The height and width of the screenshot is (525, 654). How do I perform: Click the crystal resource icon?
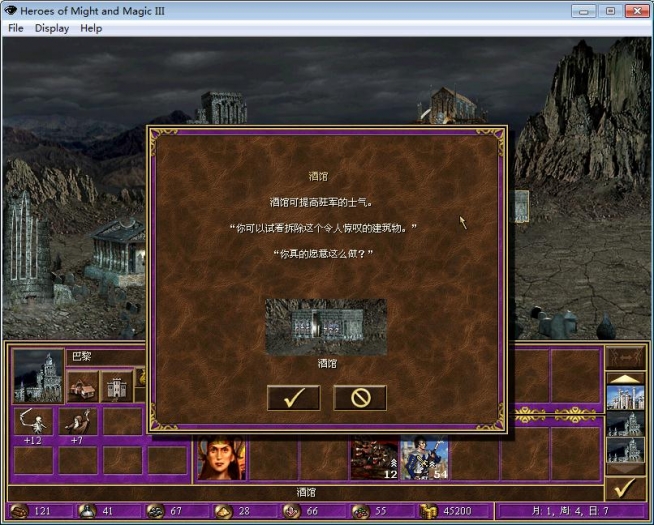[292, 511]
